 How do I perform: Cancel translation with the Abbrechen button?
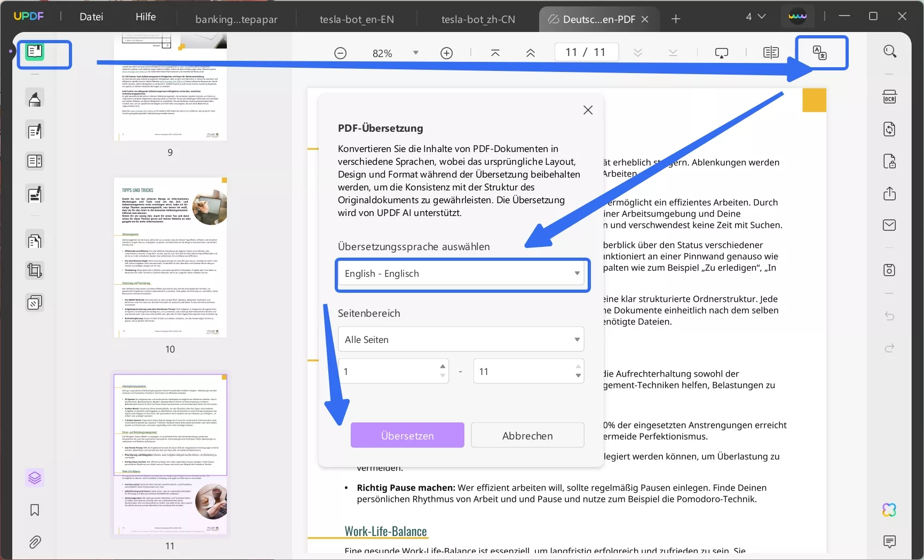(527, 435)
